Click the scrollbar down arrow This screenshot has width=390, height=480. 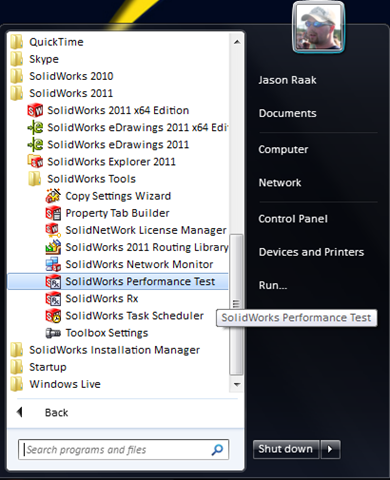[237, 384]
